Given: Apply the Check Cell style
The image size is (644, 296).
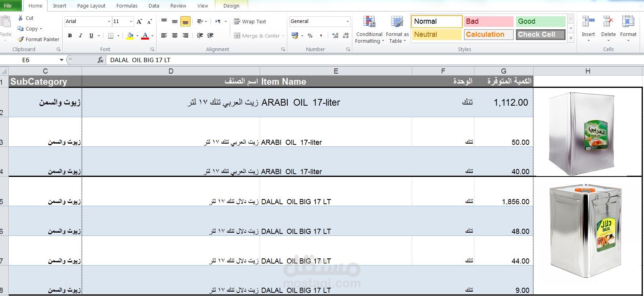Looking at the screenshot, I should (x=541, y=34).
